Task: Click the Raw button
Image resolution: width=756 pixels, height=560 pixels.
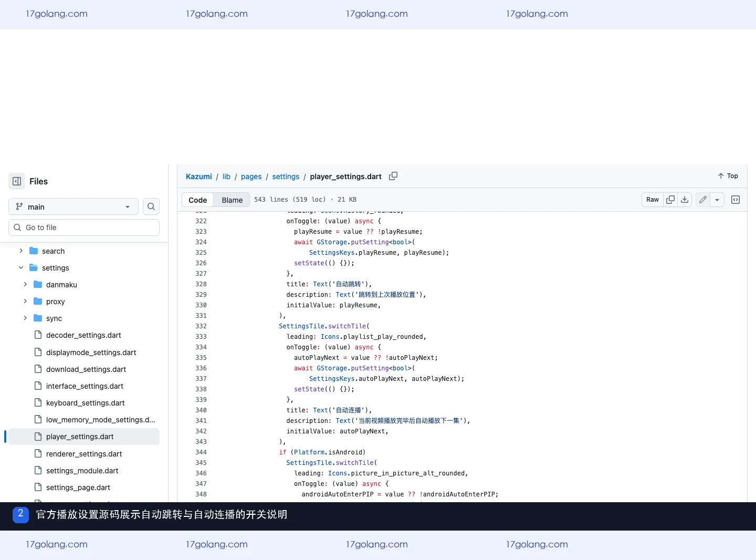Action: coord(653,200)
